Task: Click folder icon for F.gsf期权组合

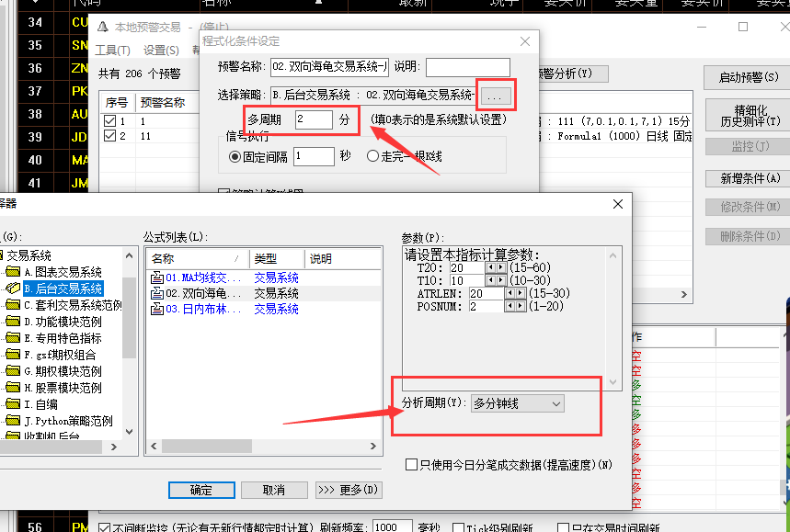Action: 13,355
